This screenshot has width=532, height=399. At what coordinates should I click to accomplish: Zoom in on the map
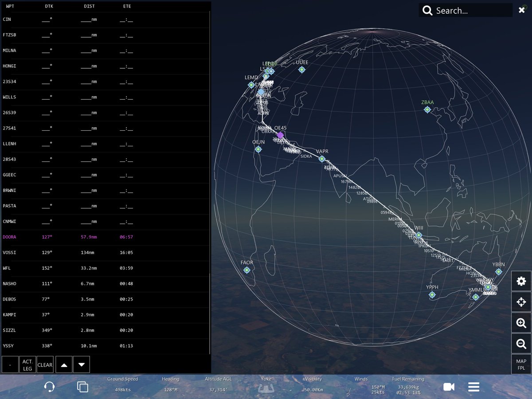521,323
